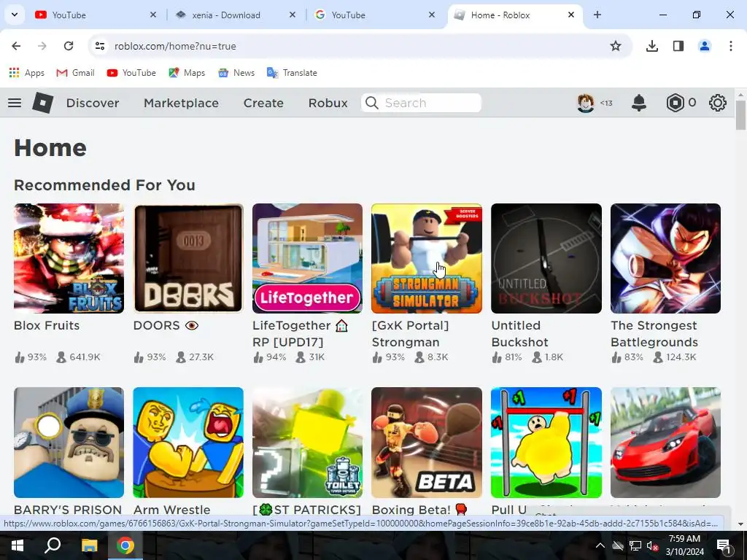This screenshot has height=560, width=747.
Task: Click the muted volume tray icon
Action: pos(652,545)
